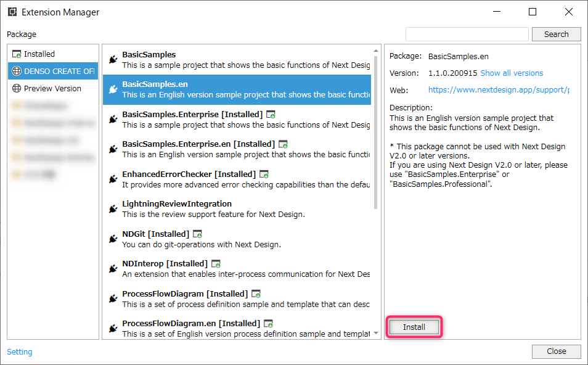Image resolution: width=588 pixels, height=365 pixels.
Task: Click the package list scrollbar thumb
Action: click(376, 132)
